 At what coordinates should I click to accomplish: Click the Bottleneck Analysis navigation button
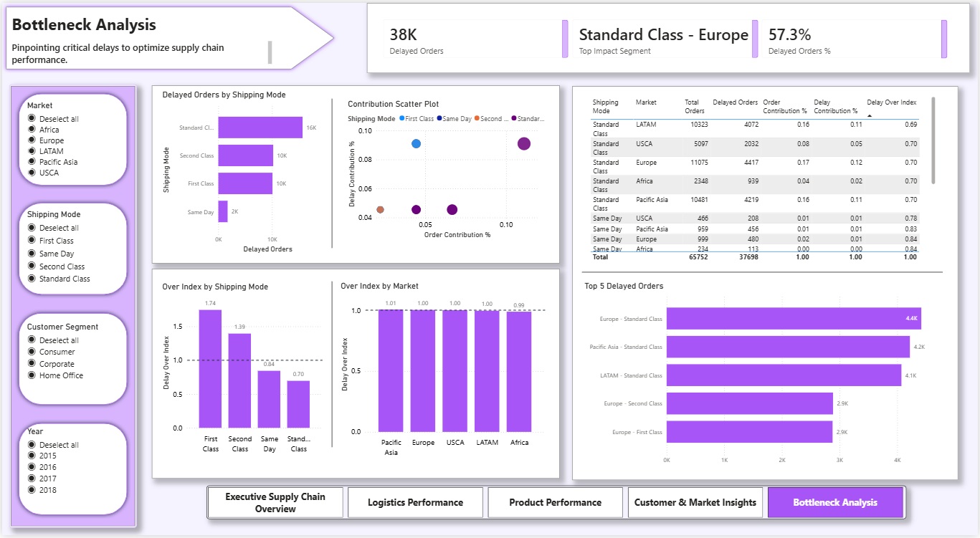835,502
